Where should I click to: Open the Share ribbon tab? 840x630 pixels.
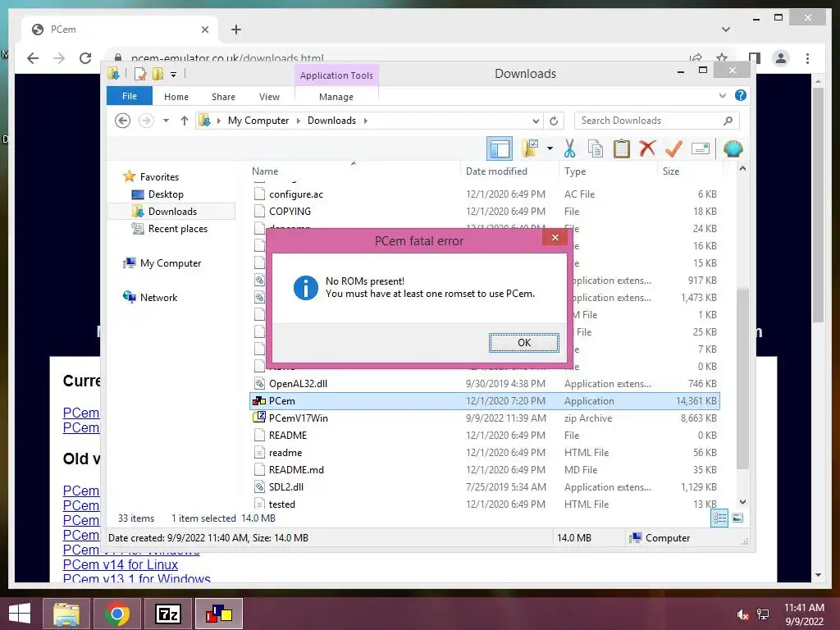[223, 97]
